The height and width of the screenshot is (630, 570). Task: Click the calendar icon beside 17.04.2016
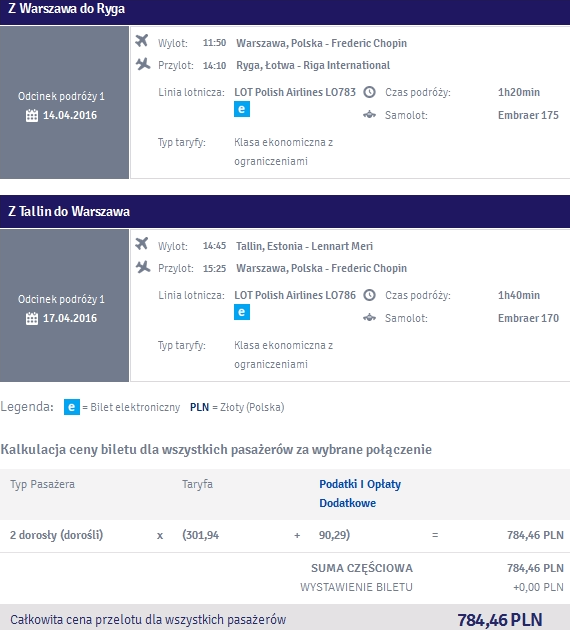32,318
